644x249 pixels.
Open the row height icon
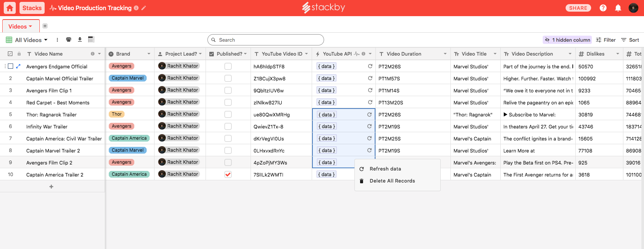pos(91,39)
